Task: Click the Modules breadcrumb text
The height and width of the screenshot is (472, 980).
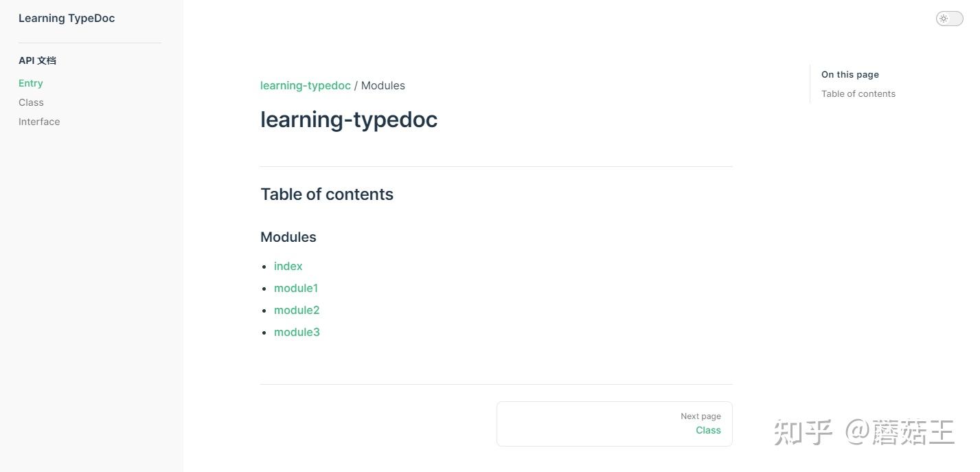Action: (383, 85)
